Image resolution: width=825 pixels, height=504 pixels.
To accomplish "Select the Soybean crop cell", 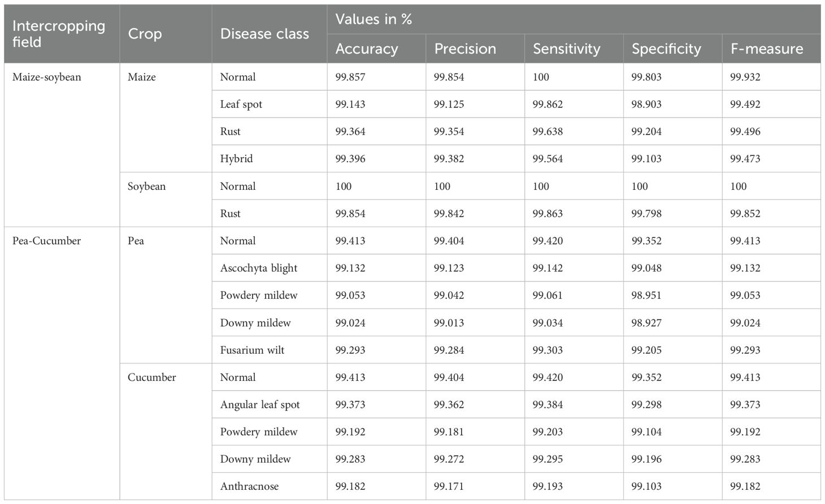I will click(x=147, y=186).
